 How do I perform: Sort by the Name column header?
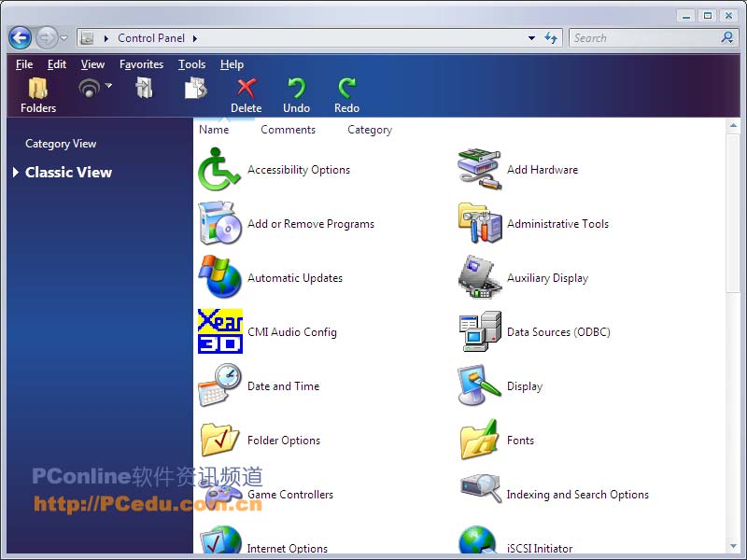pyautogui.click(x=214, y=130)
